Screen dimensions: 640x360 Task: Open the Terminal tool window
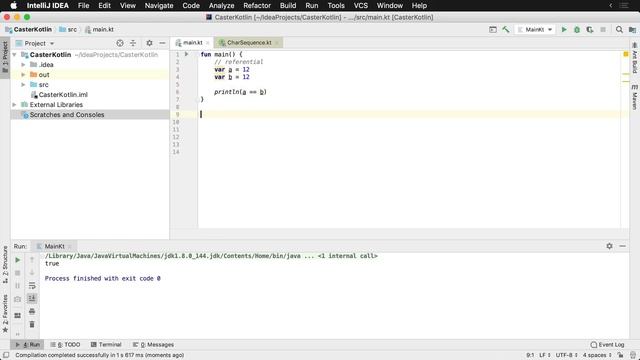click(106, 344)
